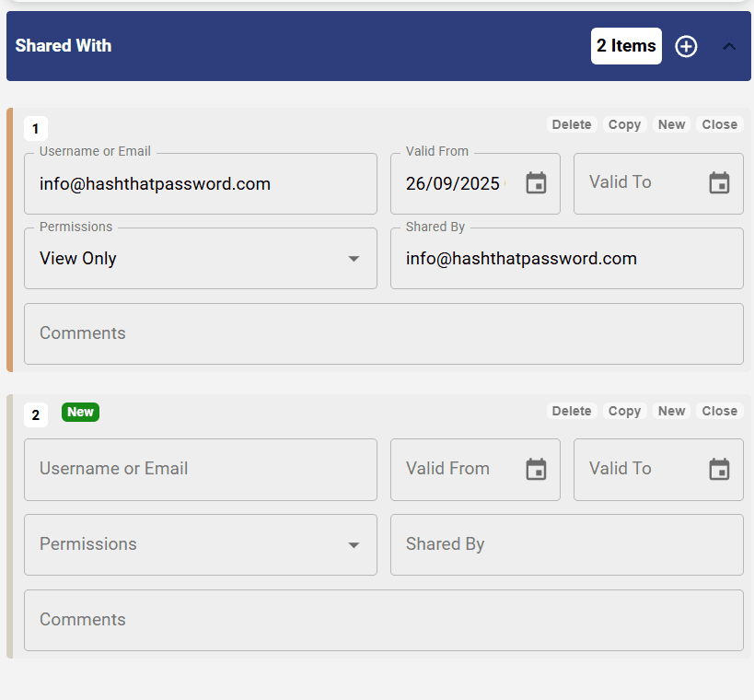Delete shared item 1

572,124
